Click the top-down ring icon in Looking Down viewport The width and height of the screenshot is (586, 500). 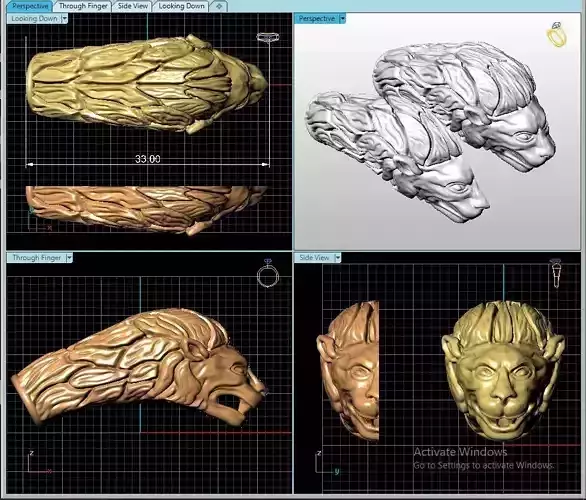(x=268, y=37)
